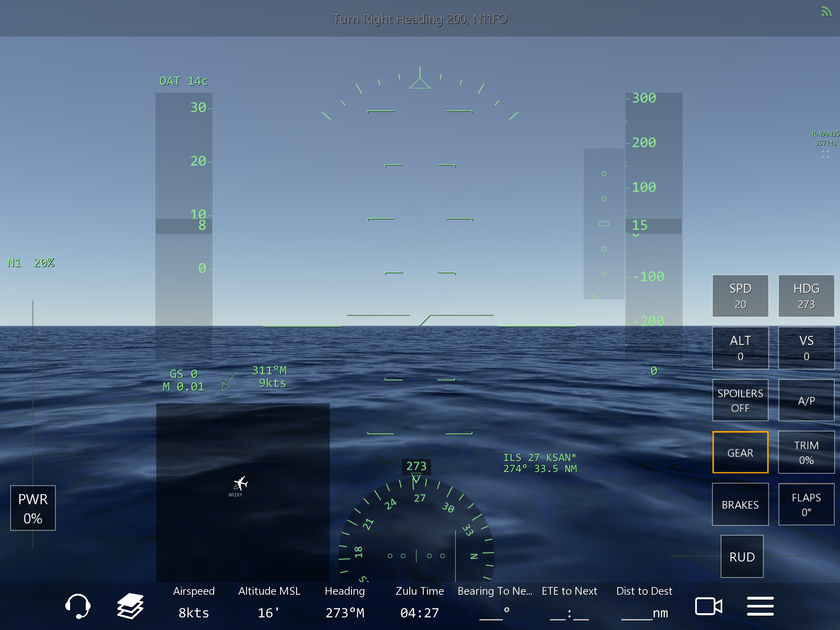Toggle the BRAKES button

[x=740, y=504]
